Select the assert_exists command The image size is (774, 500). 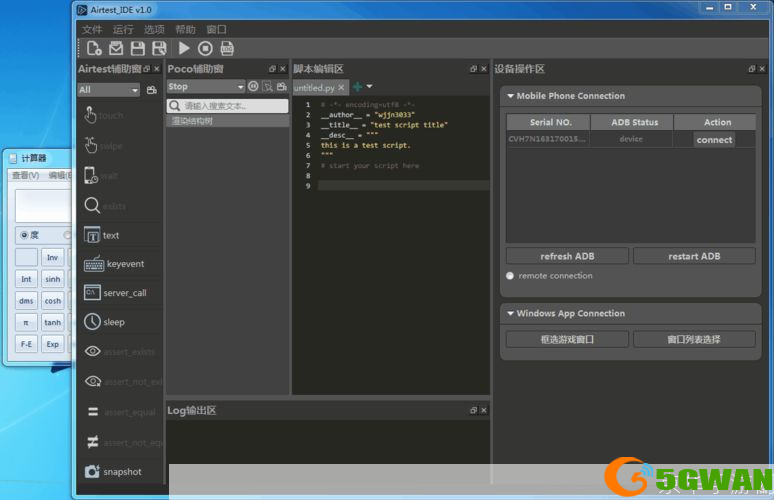120,351
